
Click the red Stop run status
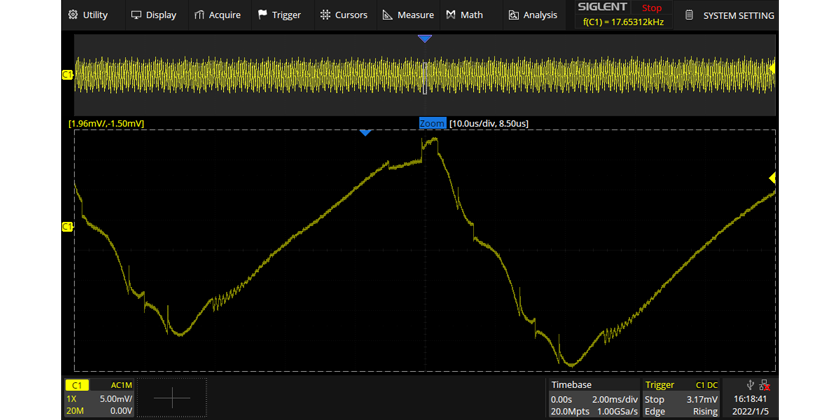click(x=651, y=7)
